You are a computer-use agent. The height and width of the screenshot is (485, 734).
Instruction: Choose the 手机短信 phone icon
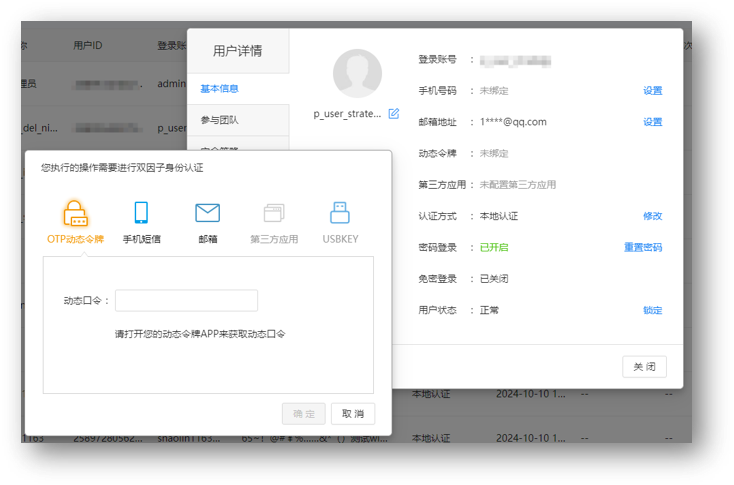pyautogui.click(x=141, y=213)
